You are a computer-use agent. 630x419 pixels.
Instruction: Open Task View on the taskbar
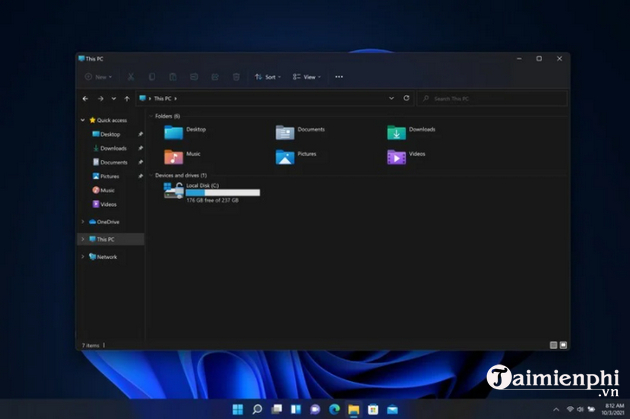tap(276, 409)
